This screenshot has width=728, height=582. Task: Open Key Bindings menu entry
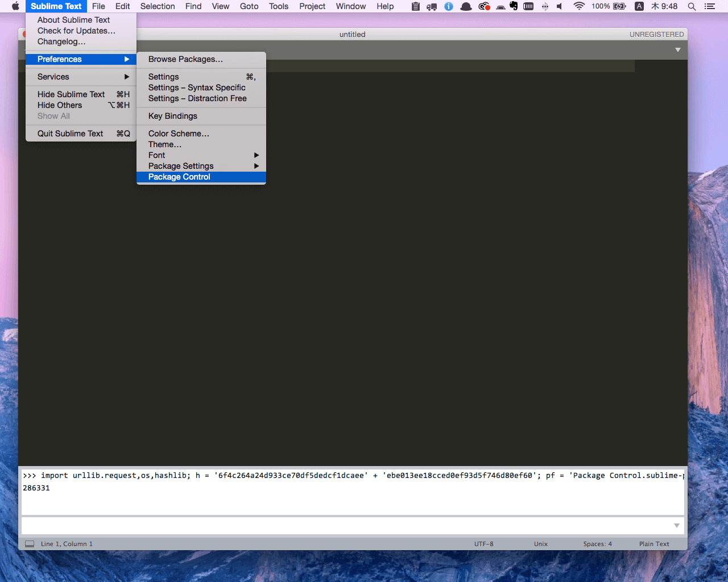click(x=201, y=116)
